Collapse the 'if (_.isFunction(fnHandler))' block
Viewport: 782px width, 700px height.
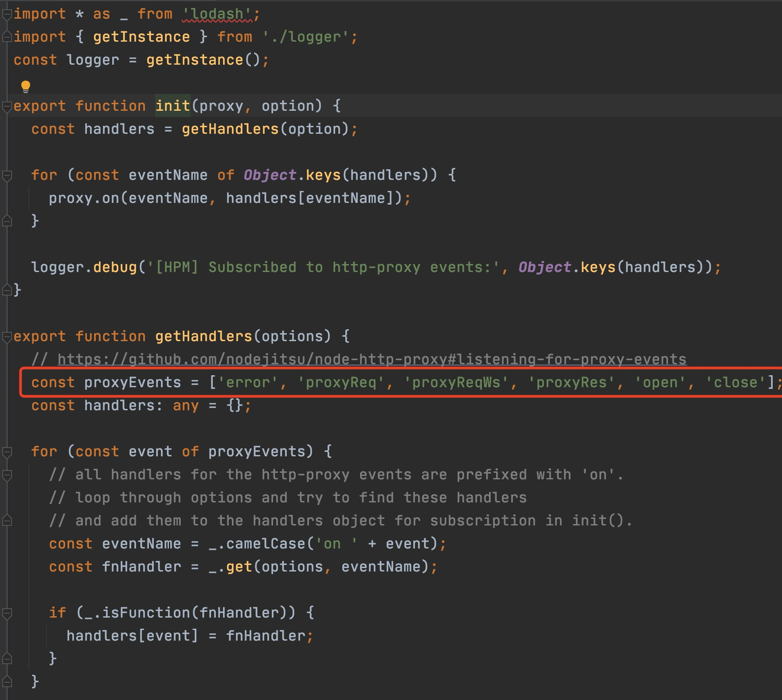(7, 613)
